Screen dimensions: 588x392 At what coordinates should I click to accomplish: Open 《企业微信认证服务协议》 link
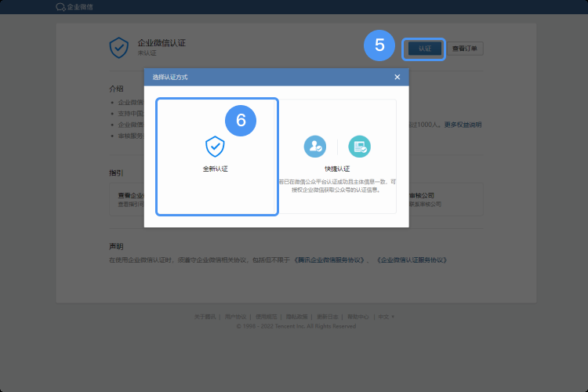pos(412,260)
